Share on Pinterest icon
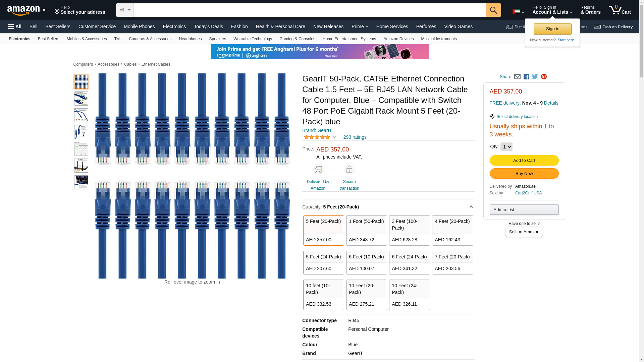The width and height of the screenshot is (644, 362). click(544, 77)
